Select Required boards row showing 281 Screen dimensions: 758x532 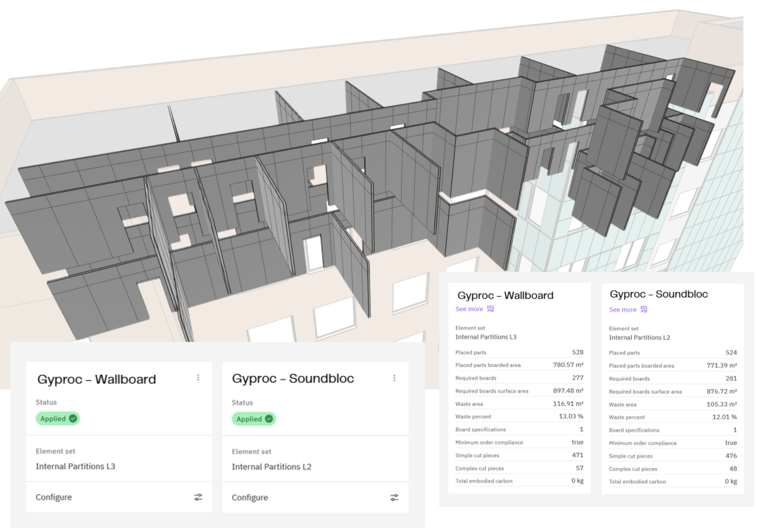point(673,379)
